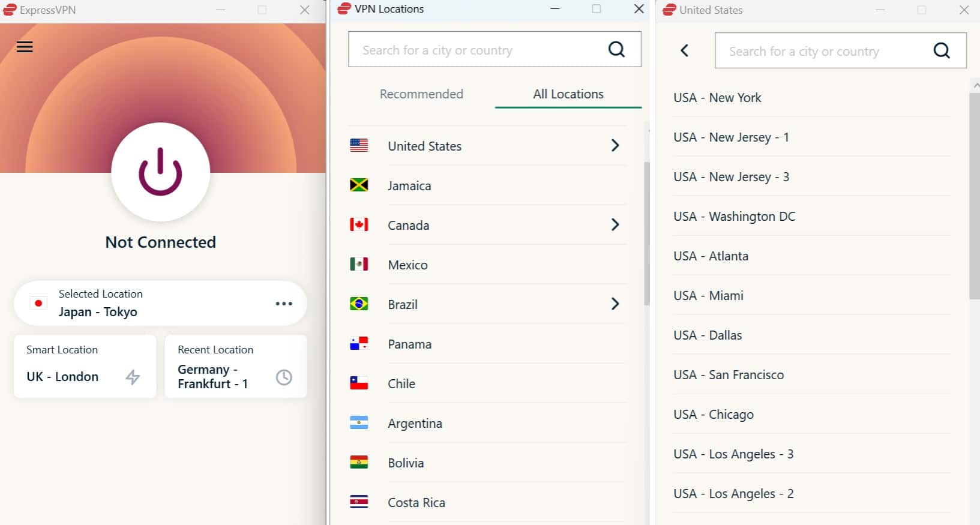Click the United States flag icon

pyautogui.click(x=359, y=145)
